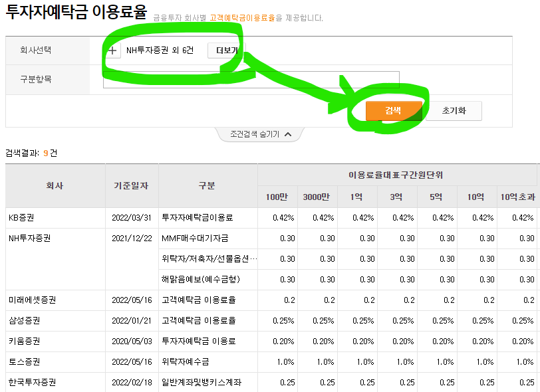The width and height of the screenshot is (540, 392).
Task: Click the 구분 column header
Action: pyautogui.click(x=207, y=186)
